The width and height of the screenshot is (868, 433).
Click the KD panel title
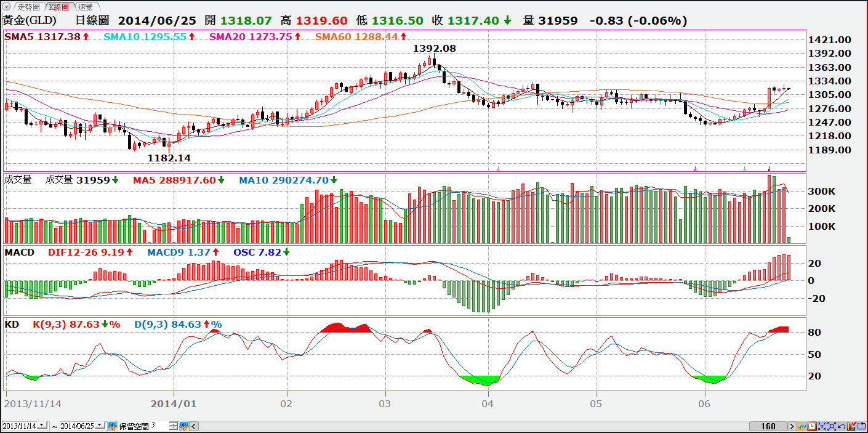(12, 325)
